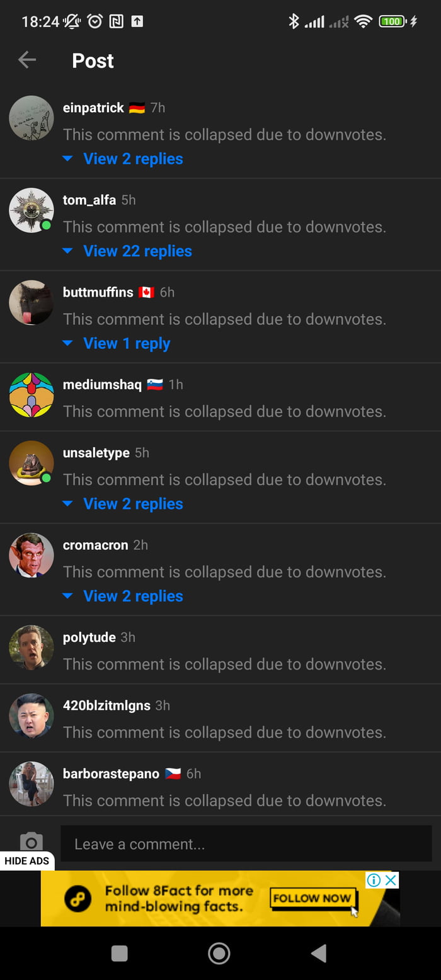Image resolution: width=441 pixels, height=980 pixels.
Task: Open tom_alfa's profile avatar
Action: (x=31, y=210)
